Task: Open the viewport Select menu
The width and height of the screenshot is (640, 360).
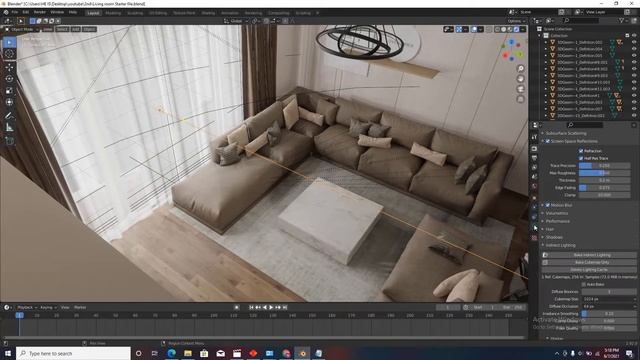Action: [62, 29]
